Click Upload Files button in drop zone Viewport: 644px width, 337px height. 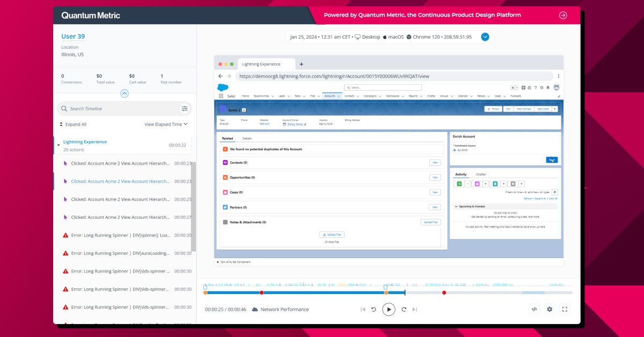click(x=332, y=235)
